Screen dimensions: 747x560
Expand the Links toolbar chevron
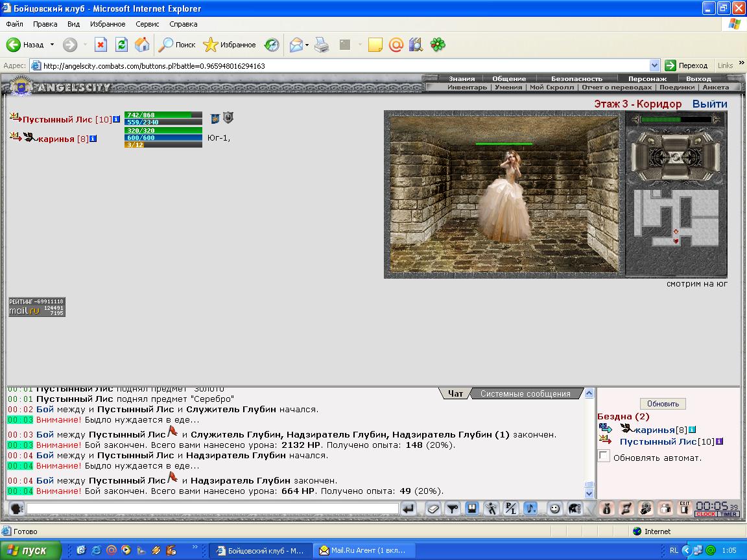741,63
